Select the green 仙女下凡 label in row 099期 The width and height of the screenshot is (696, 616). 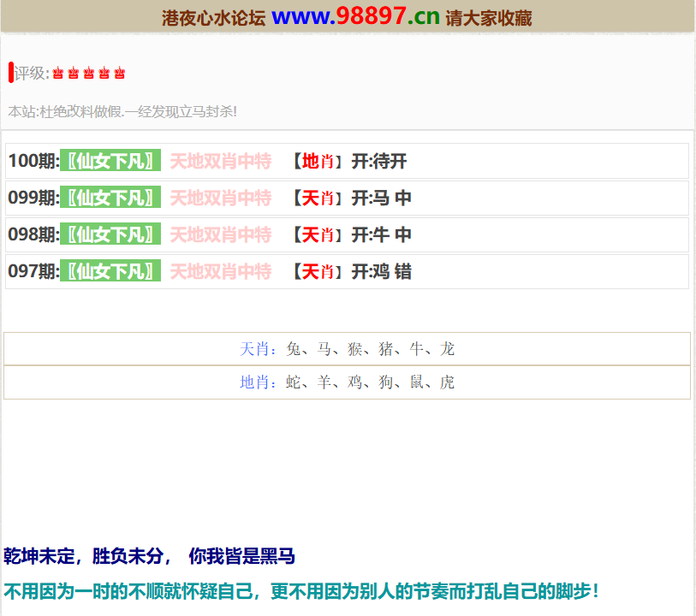110,198
